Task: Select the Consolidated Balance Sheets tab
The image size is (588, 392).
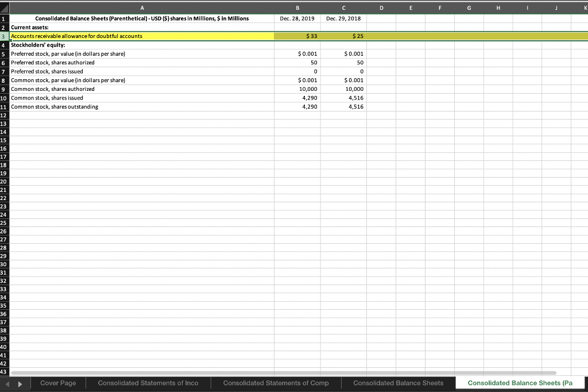Action: pos(398,383)
